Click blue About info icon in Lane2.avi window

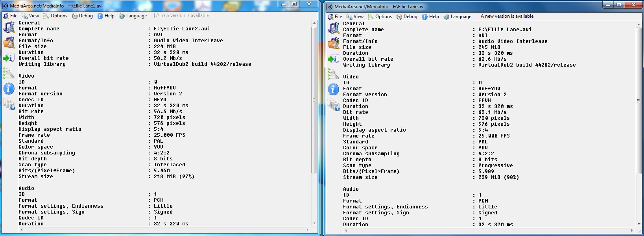[x=9, y=88]
